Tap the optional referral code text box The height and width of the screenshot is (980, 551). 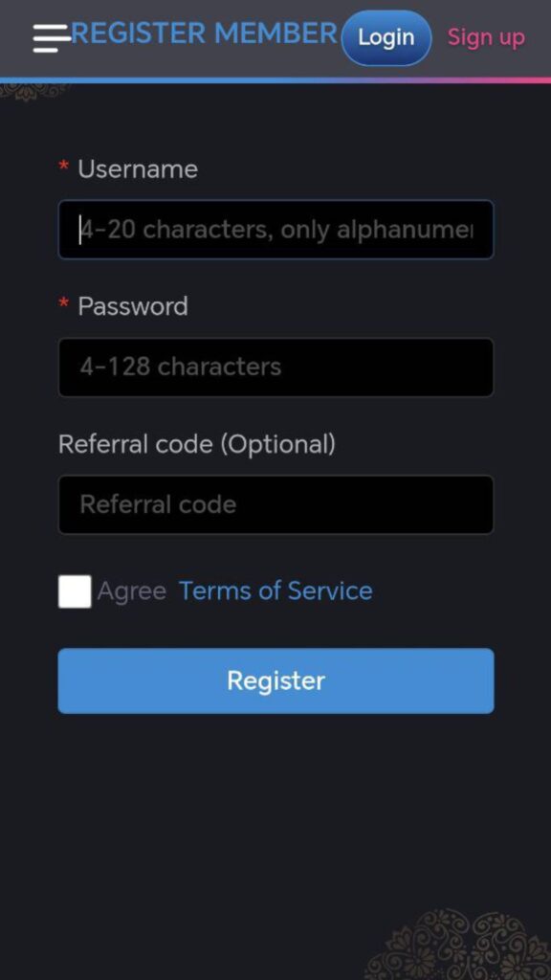(275, 504)
